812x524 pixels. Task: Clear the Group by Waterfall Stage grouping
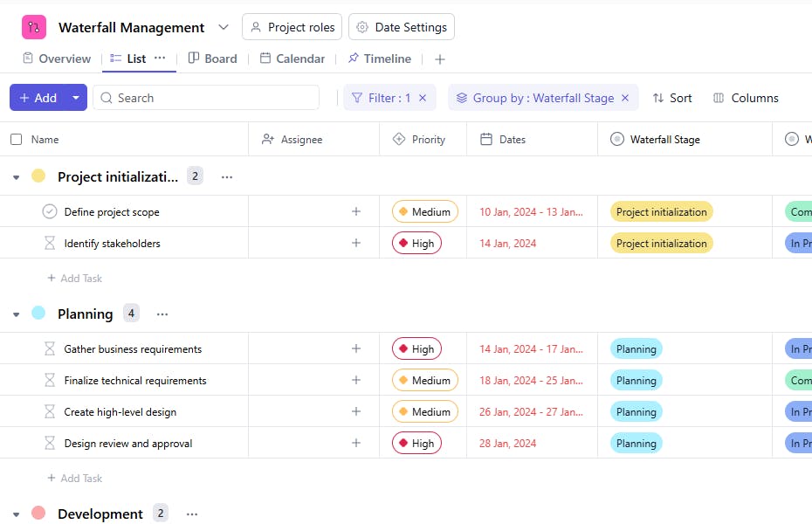(x=625, y=98)
